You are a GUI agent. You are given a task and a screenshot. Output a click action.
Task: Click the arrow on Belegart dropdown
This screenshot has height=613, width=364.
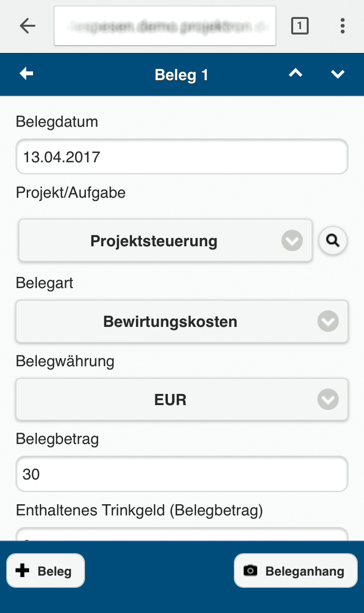point(328,322)
